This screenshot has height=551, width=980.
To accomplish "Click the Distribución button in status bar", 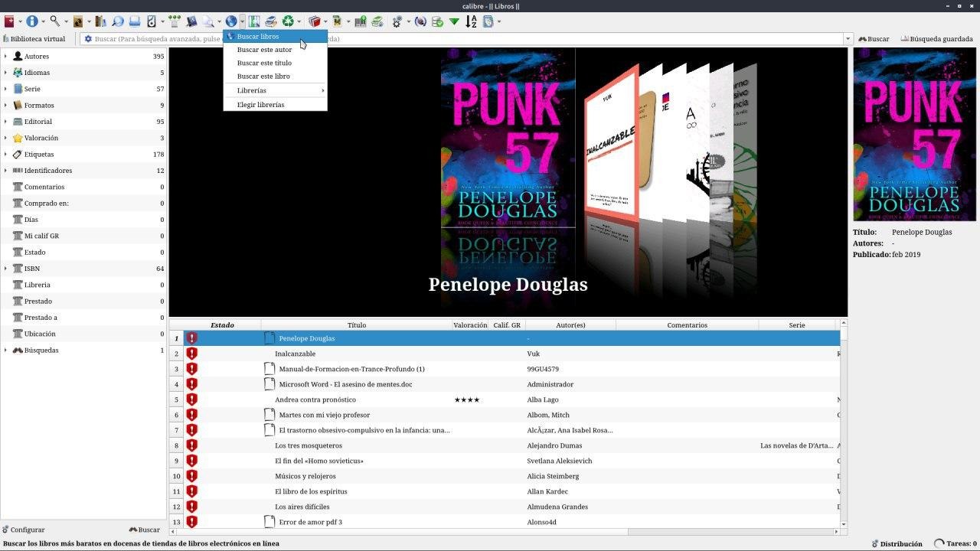I will pos(897,543).
